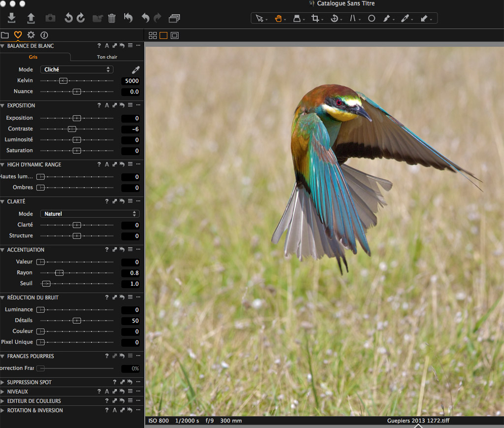Click the Import images down-arrow icon
The image size is (504, 428).
(x=12, y=18)
